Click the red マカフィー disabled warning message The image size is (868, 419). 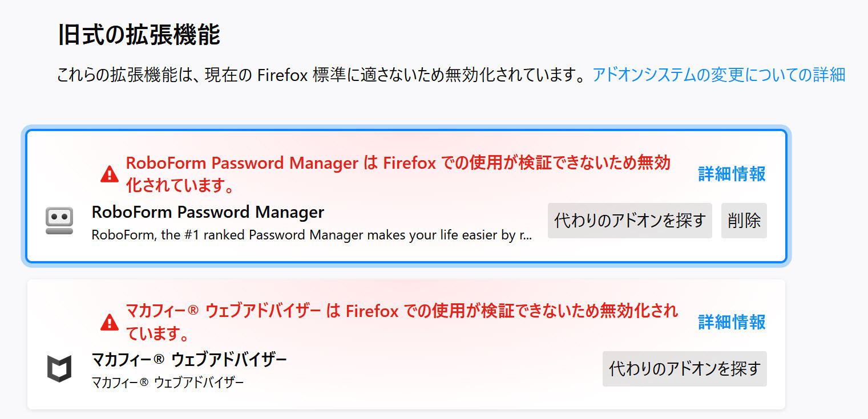(x=402, y=322)
